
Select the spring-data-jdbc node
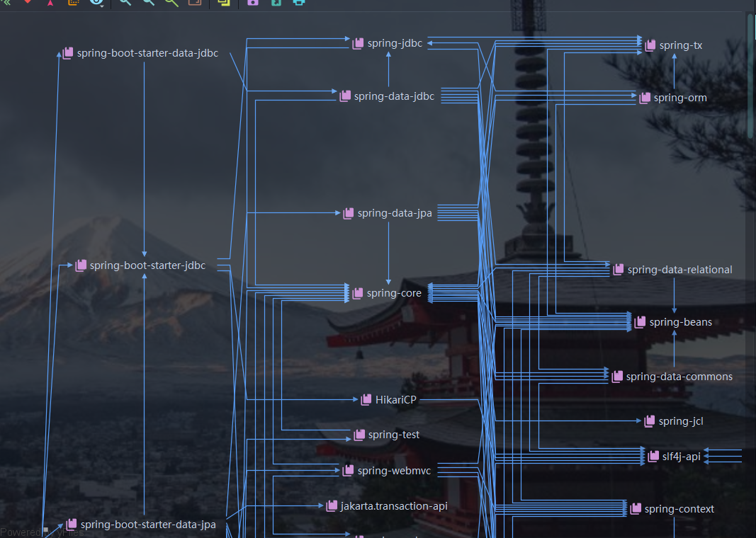pos(387,96)
